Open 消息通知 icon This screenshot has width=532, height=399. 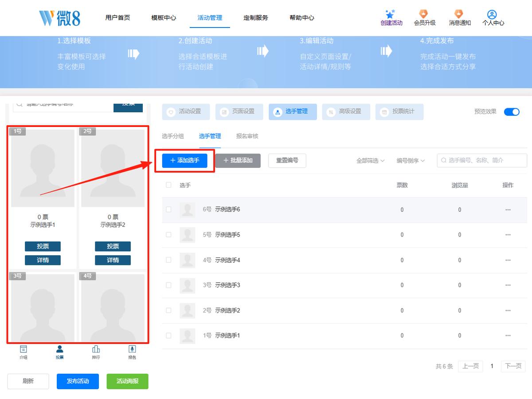click(x=459, y=14)
